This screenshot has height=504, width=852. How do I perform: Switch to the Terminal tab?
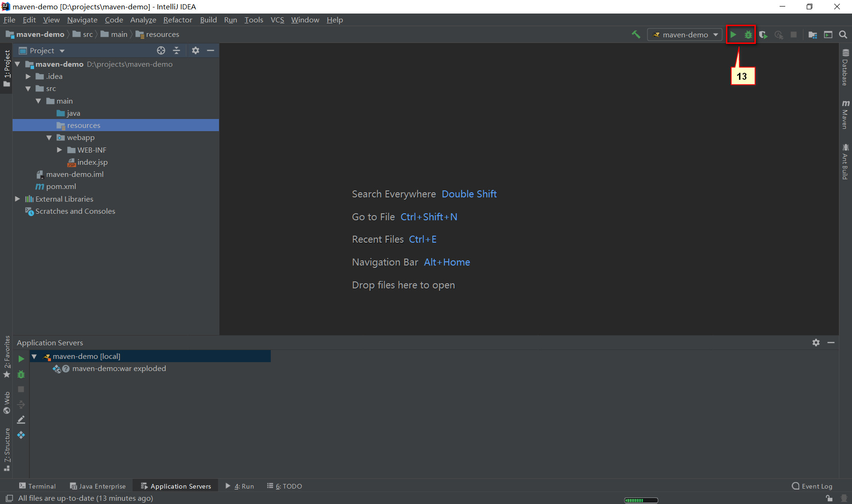click(37, 486)
